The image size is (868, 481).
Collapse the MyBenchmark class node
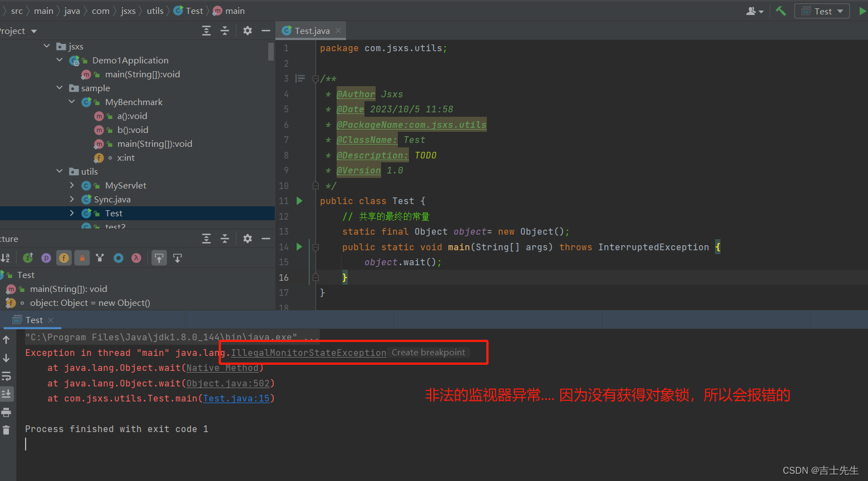coord(72,102)
